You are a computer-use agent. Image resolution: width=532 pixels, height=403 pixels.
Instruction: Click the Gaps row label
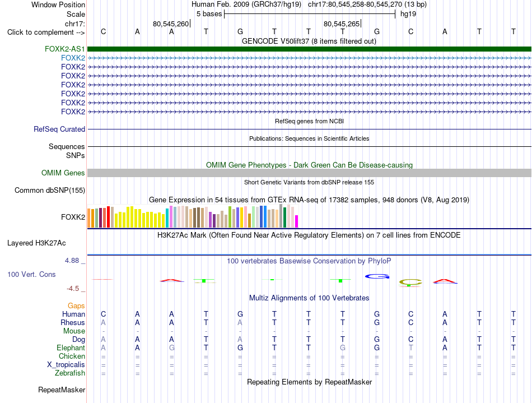(x=76, y=306)
